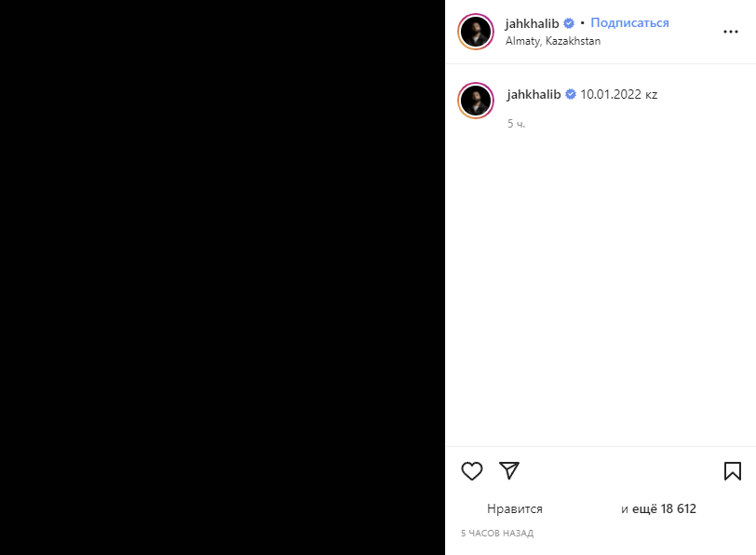Click jahkhalib header profile avatar
This screenshot has height=555, width=756.
[476, 32]
